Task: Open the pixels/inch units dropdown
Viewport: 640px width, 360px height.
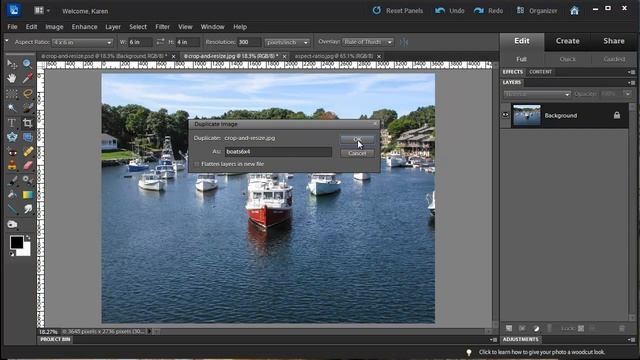Action: [287, 42]
